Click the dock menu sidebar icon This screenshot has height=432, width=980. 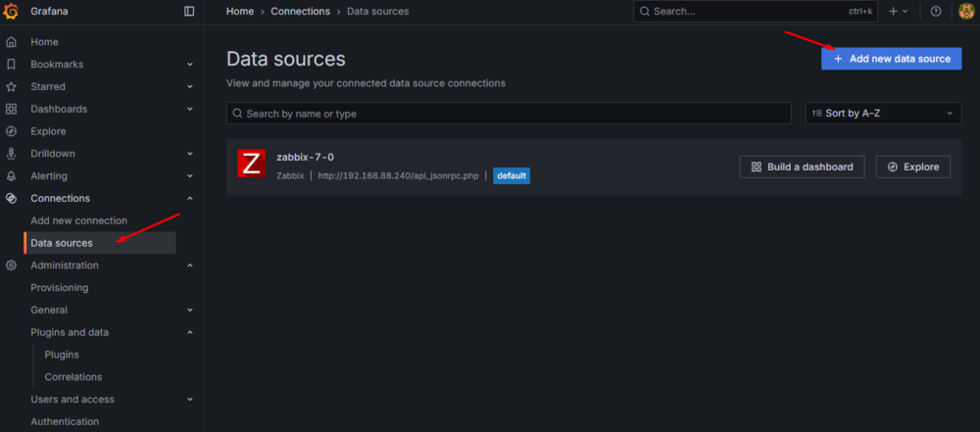pos(189,11)
